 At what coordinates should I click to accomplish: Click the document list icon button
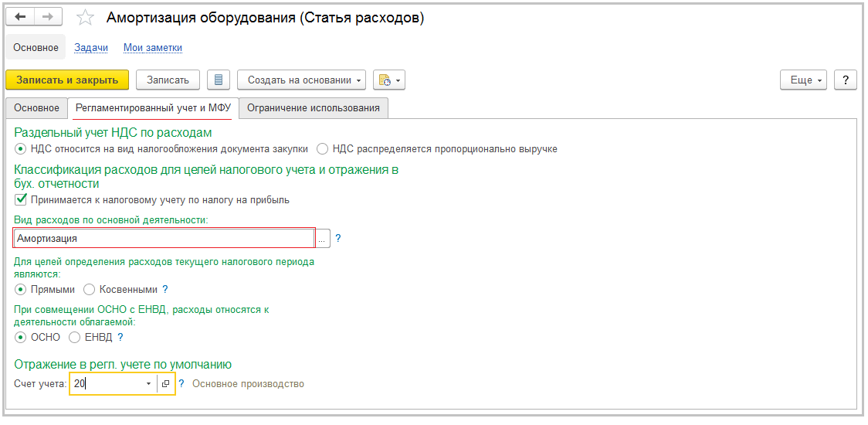[x=219, y=80]
